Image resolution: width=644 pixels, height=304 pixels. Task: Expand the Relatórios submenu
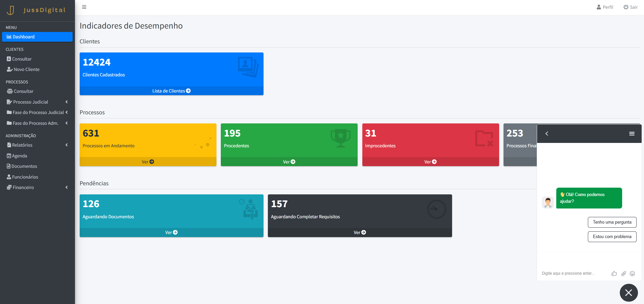(x=37, y=145)
